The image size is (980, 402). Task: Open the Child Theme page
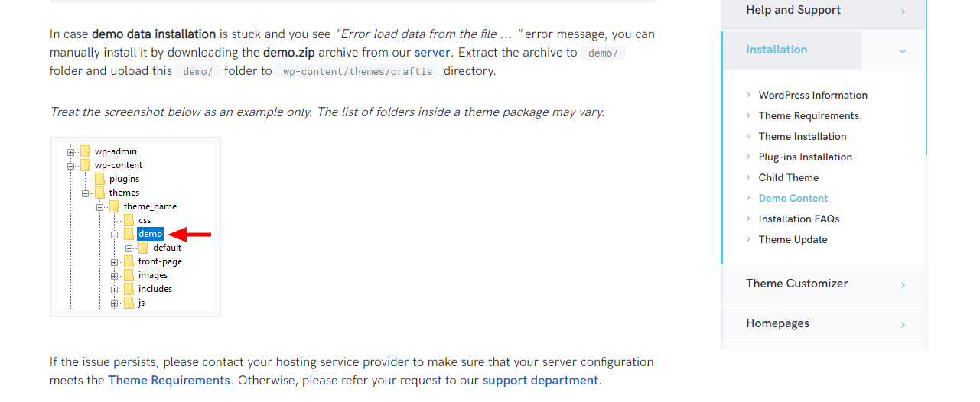pyautogui.click(x=788, y=178)
